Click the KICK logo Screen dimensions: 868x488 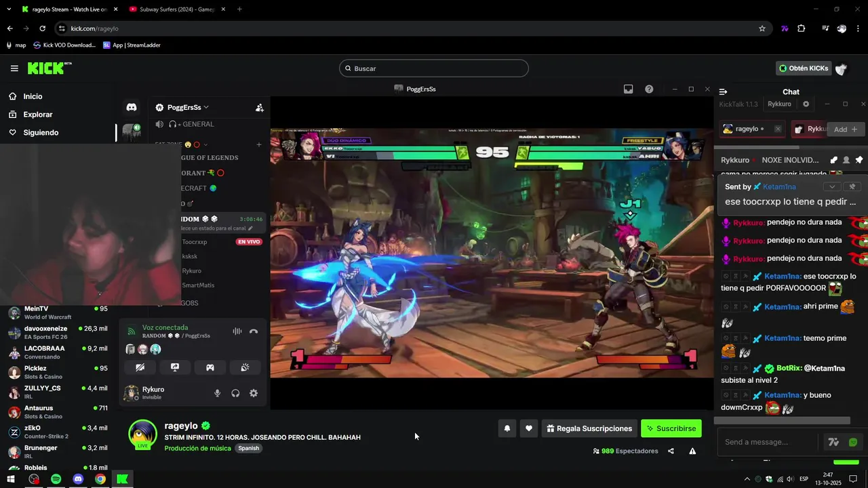coord(50,68)
